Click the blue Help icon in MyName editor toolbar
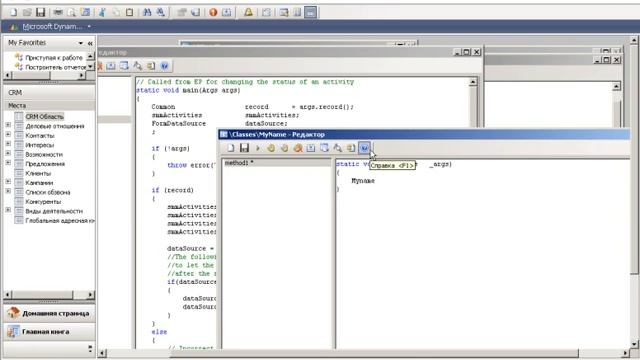The width and height of the screenshot is (640, 360). point(364,148)
